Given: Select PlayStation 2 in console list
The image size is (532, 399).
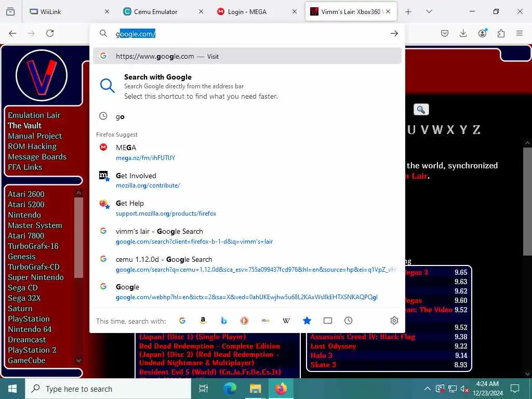Looking at the screenshot, I should pyautogui.click(x=32, y=350).
